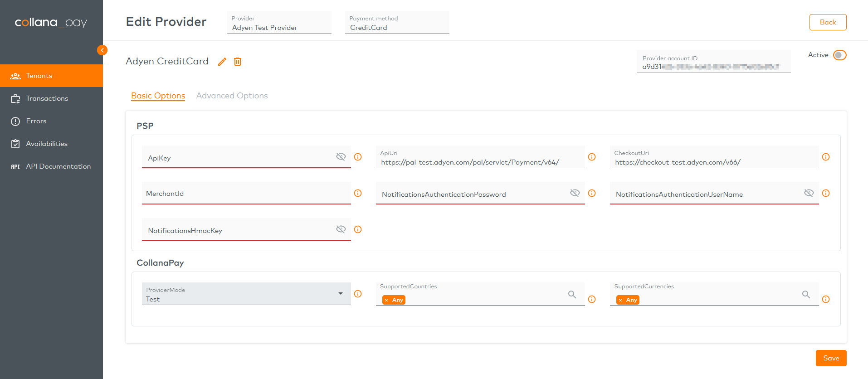Click the Adyen CreditCard heading text
Screen dimensions: 868x379
167,61
